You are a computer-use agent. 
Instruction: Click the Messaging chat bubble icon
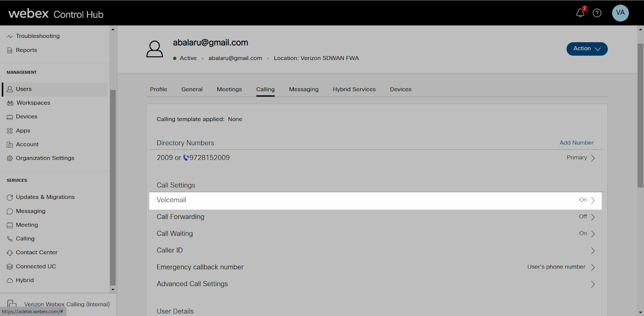(10, 211)
